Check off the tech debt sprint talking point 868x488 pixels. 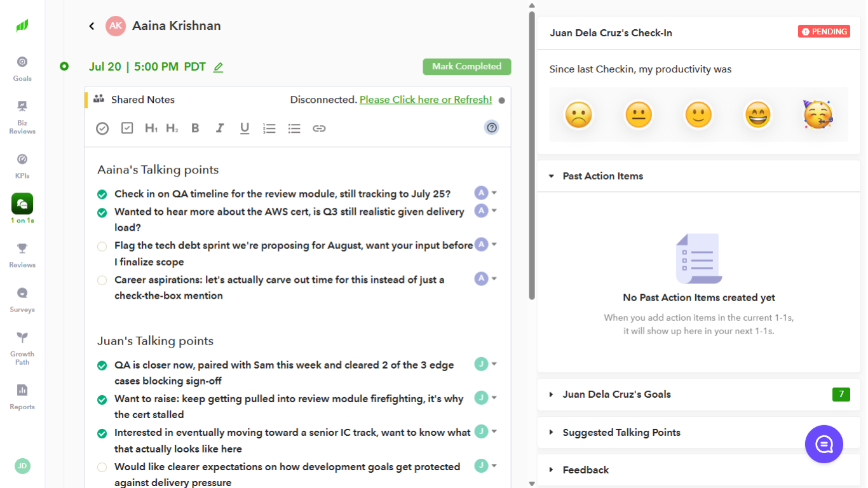click(102, 246)
